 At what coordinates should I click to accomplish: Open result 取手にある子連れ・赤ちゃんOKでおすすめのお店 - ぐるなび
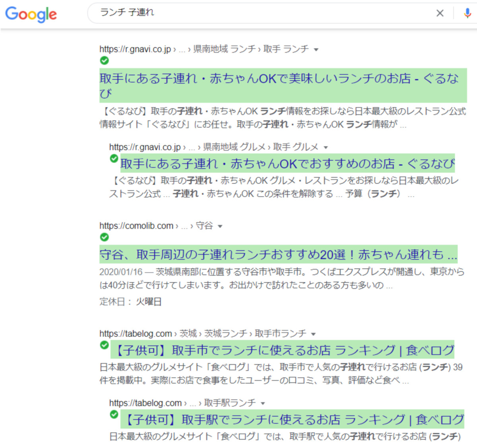[x=287, y=163]
